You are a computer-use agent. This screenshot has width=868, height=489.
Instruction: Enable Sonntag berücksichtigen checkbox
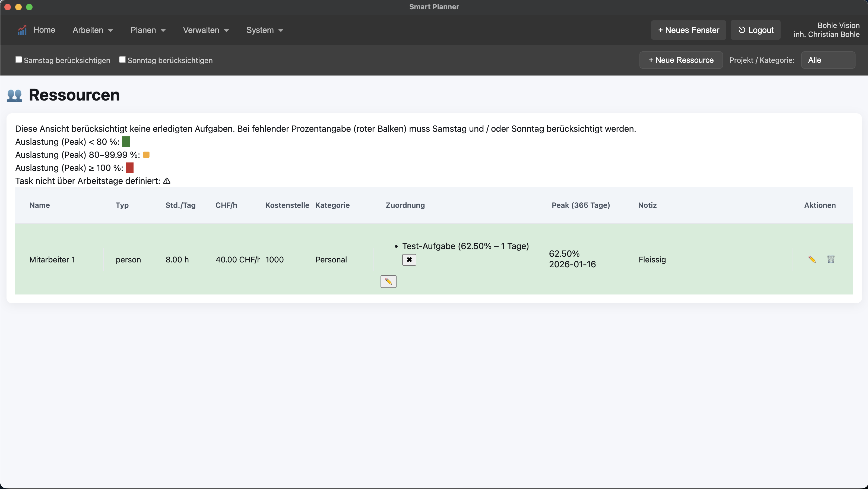coord(122,60)
